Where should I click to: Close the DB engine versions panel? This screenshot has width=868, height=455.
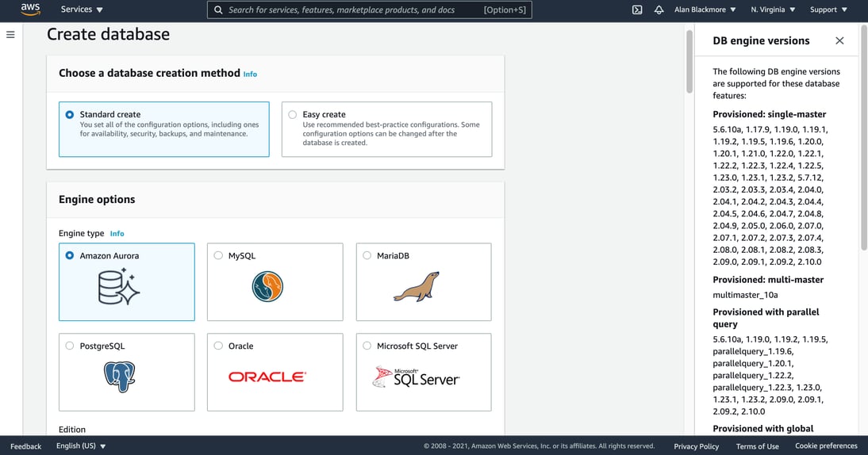(x=839, y=40)
